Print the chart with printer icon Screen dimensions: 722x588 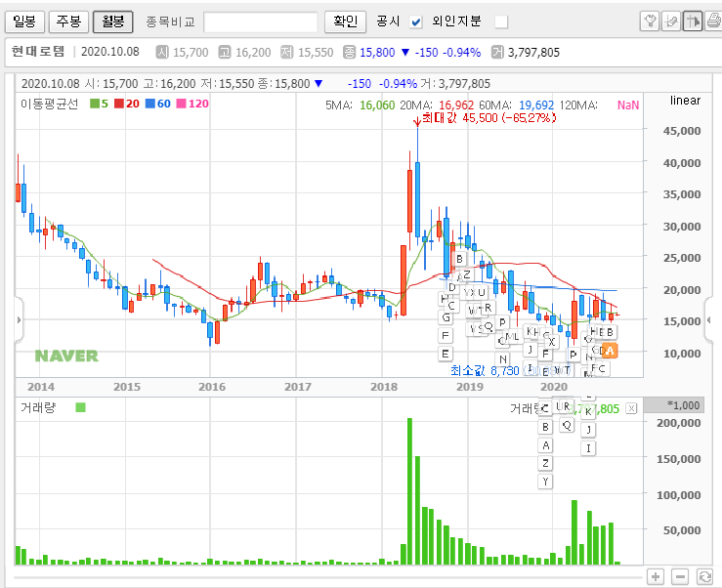[714, 21]
